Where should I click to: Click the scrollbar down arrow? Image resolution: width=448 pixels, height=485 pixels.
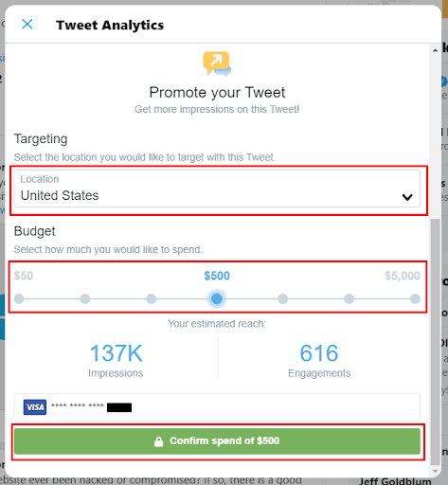(436, 471)
